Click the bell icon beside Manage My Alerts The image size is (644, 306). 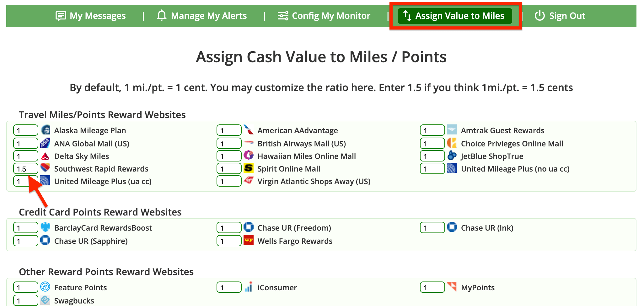(161, 15)
